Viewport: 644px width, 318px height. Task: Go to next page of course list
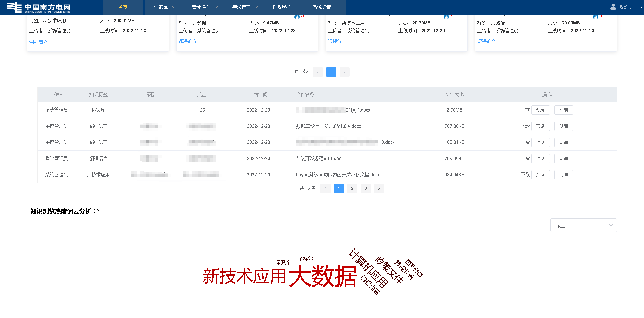[344, 72]
